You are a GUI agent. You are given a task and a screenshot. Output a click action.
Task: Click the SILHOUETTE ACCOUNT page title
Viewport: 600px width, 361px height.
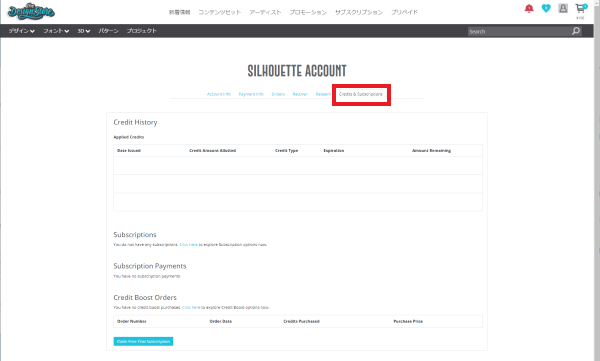point(297,71)
